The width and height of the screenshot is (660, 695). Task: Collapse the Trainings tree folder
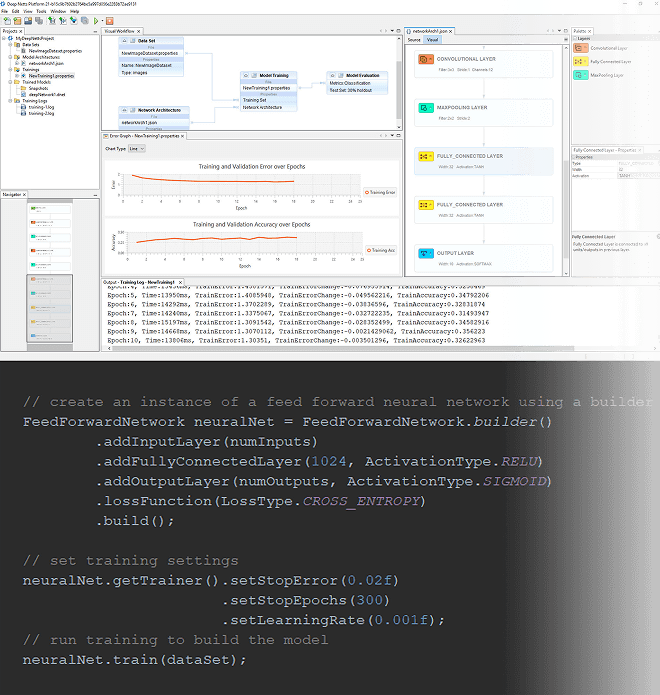click(x=9, y=70)
